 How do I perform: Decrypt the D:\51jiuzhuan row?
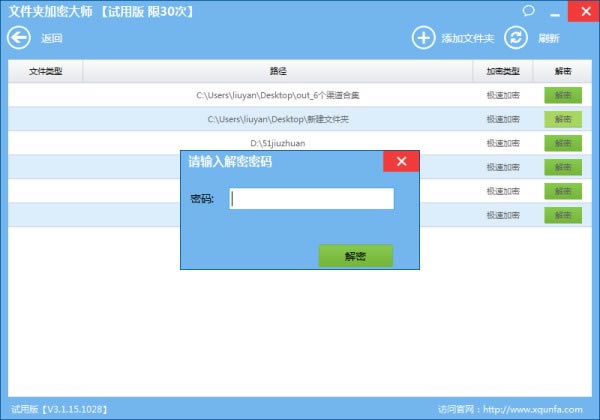562,143
